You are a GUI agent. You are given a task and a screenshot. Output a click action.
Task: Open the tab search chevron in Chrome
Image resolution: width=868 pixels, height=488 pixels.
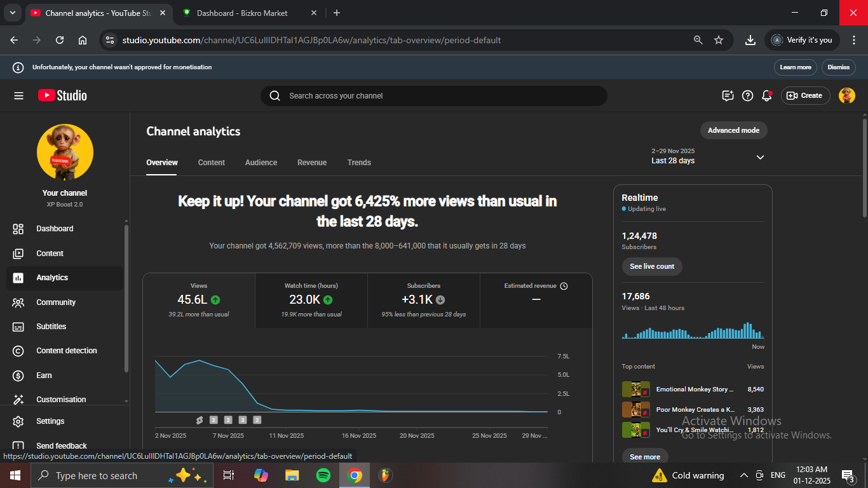coord(12,13)
